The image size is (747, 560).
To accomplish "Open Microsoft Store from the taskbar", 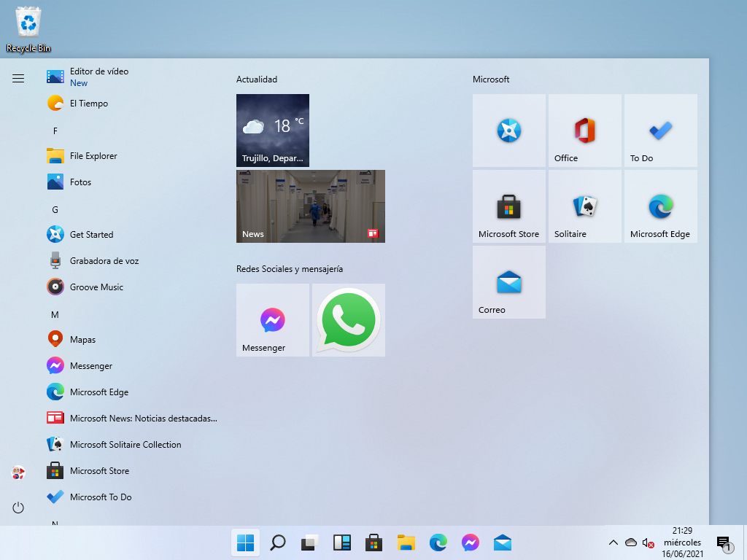I will point(374,542).
